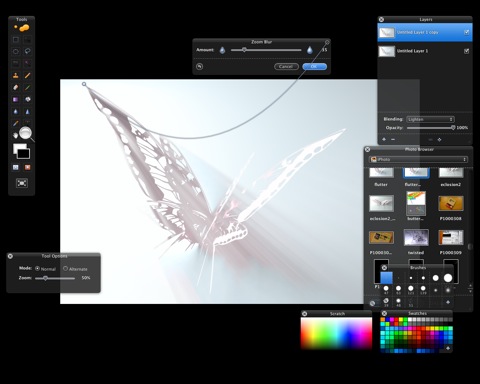The width and height of the screenshot is (480, 384).
Task: Click the black background color well
Action: click(x=24, y=154)
